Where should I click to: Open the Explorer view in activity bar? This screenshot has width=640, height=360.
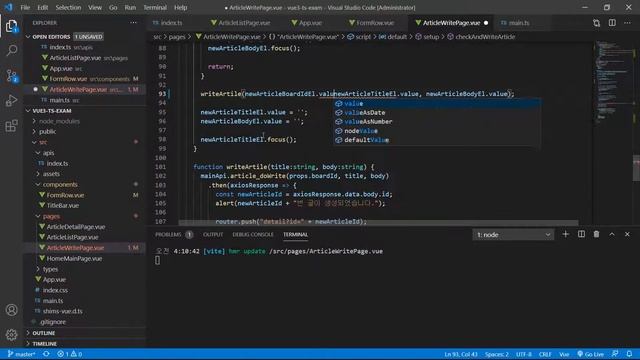click(x=11, y=26)
